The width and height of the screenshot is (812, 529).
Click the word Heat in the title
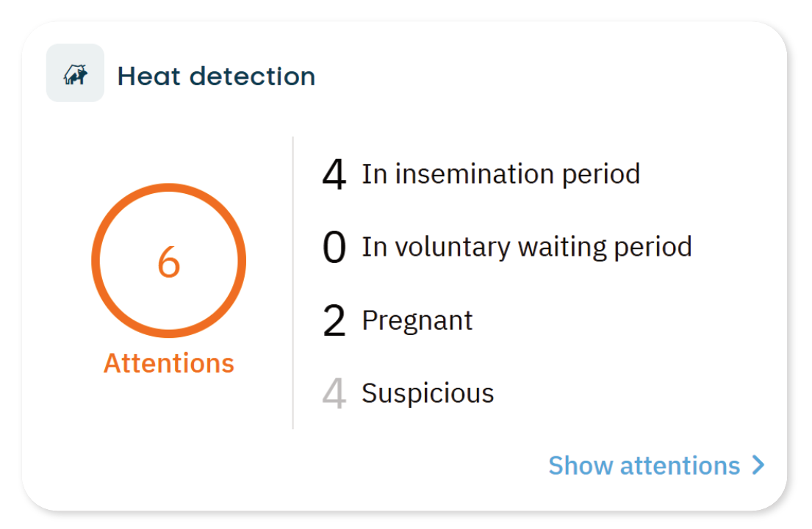point(149,76)
